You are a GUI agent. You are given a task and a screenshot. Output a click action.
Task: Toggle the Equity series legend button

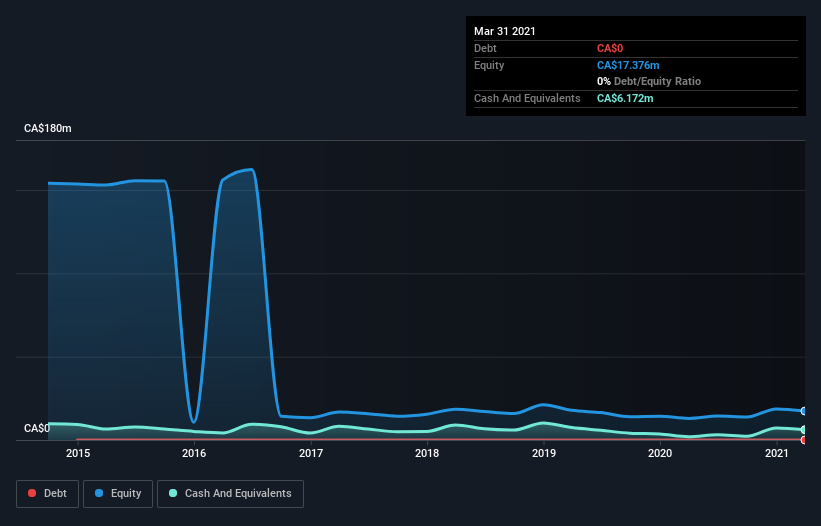pos(118,494)
